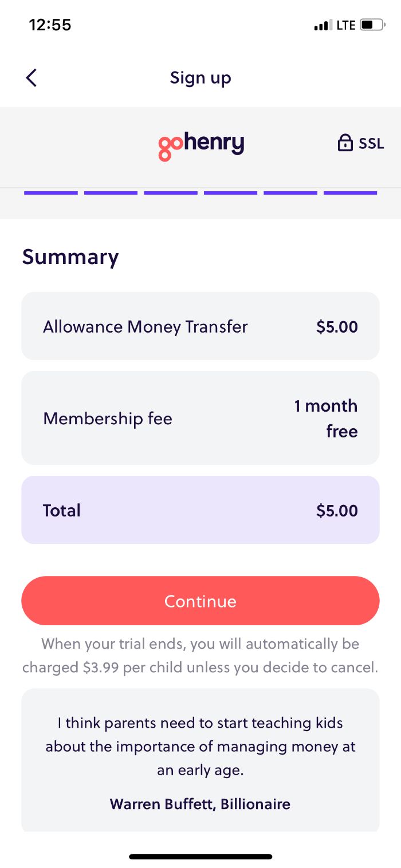Click the highlighted Total row

(x=200, y=510)
